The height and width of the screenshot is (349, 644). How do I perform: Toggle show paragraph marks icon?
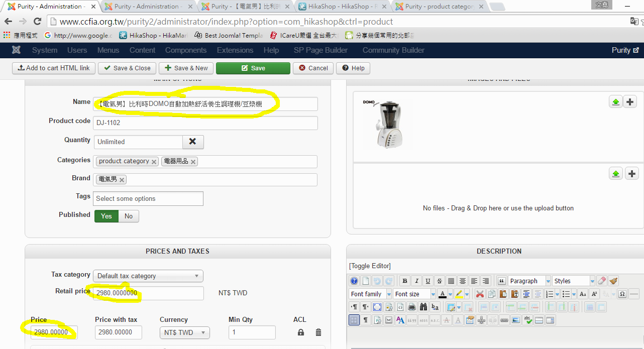point(366,320)
